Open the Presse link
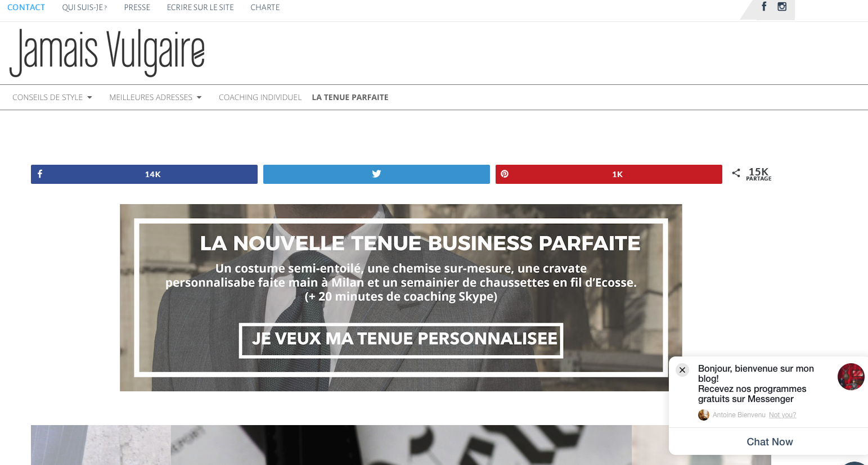This screenshot has width=868, height=465. (137, 7)
